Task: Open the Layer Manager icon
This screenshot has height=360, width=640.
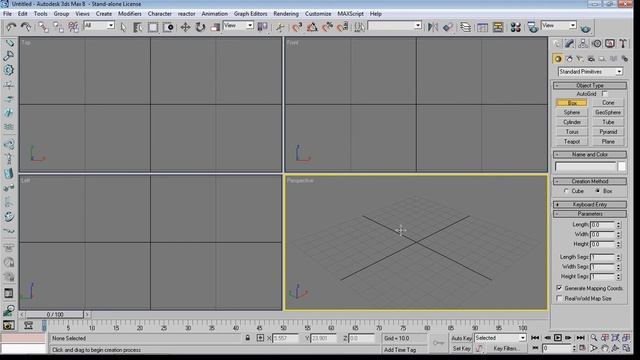Action: pos(465,27)
